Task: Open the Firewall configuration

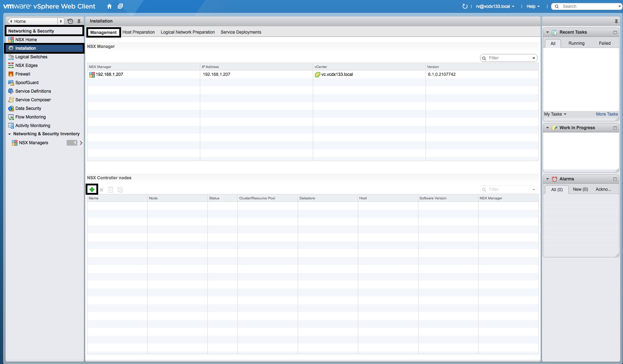Action: 23,74
